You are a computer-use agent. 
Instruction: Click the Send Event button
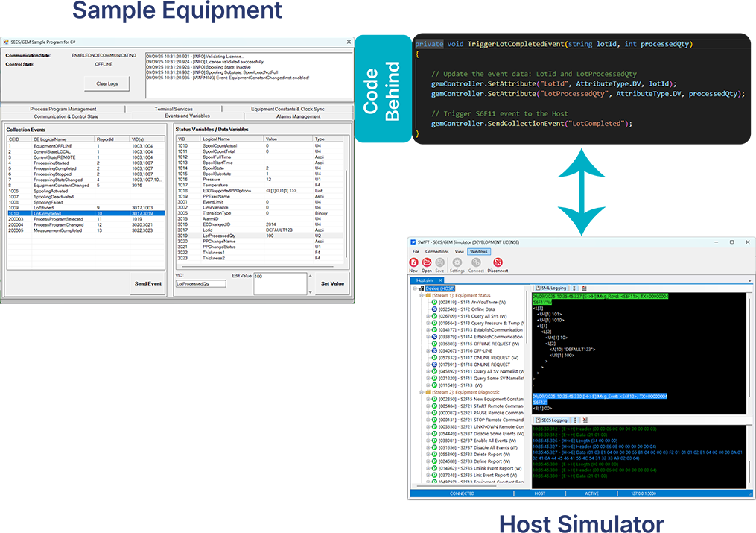coord(147,284)
